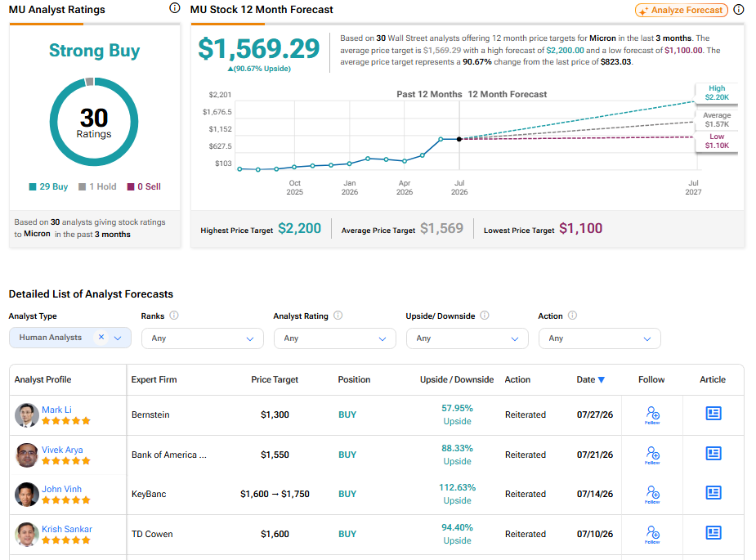Click the High $2.20K chart label
The width and height of the screenshot is (756, 560).
point(717,92)
